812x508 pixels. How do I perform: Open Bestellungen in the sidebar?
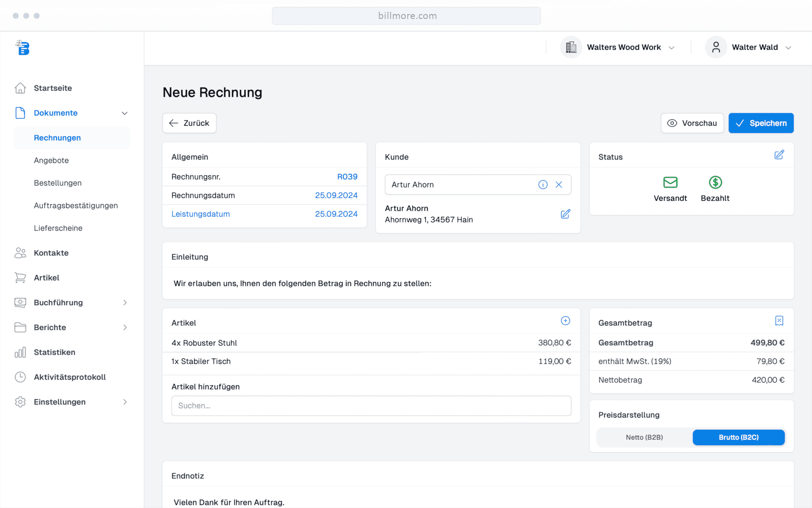tap(58, 183)
